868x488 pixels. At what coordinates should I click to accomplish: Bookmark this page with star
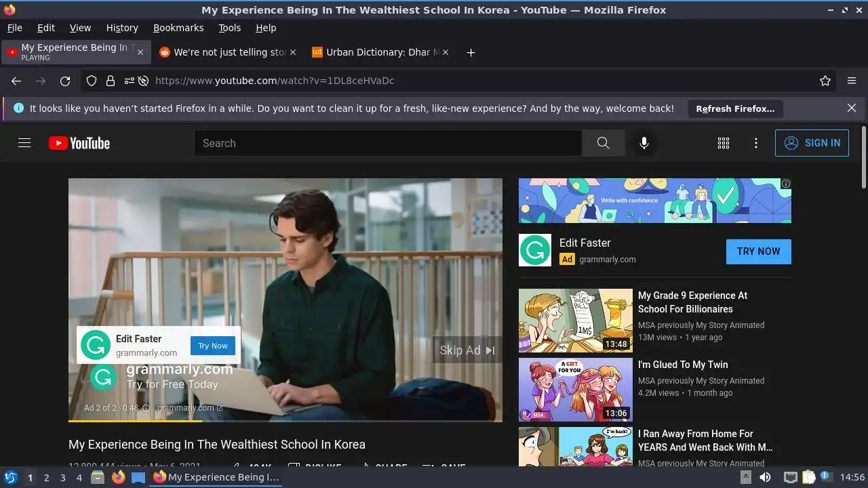point(825,81)
